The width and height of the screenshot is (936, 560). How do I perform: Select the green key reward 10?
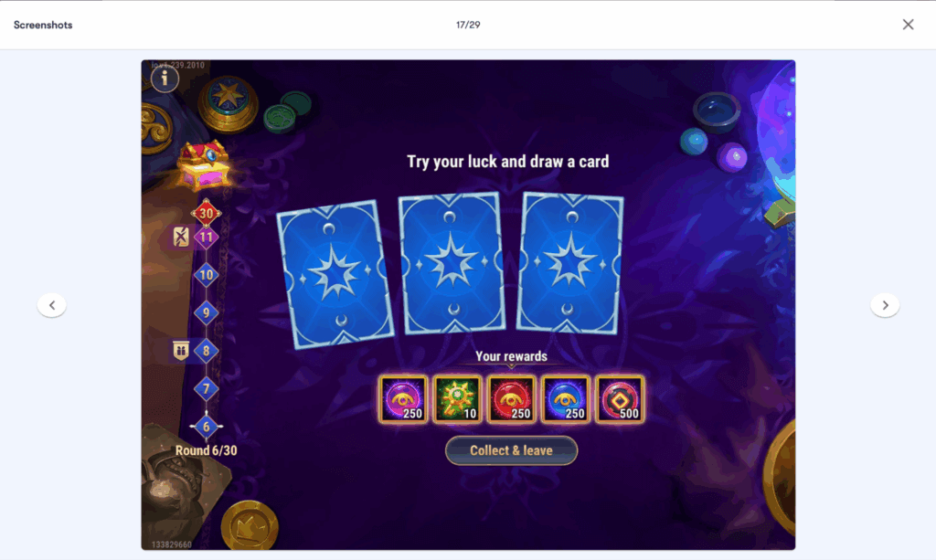point(457,399)
